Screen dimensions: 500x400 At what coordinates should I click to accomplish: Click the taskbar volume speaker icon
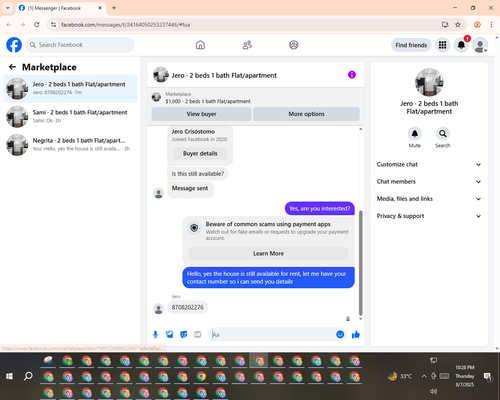[433, 391]
